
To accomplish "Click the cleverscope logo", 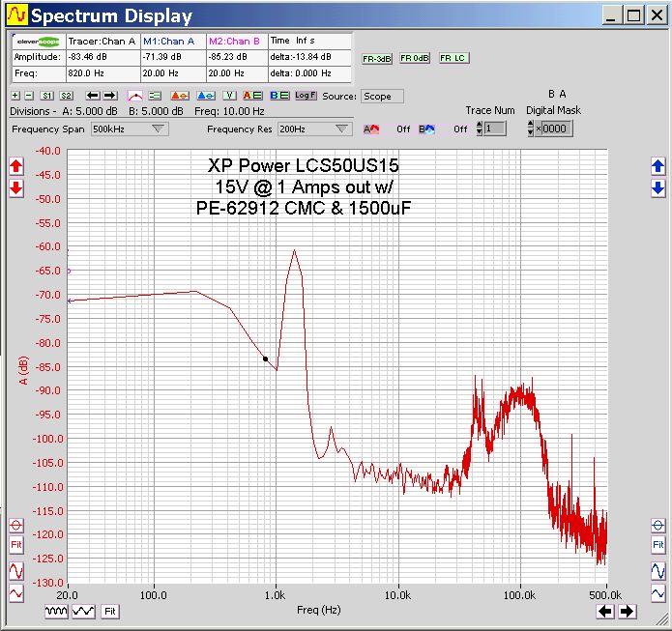I will click(39, 42).
